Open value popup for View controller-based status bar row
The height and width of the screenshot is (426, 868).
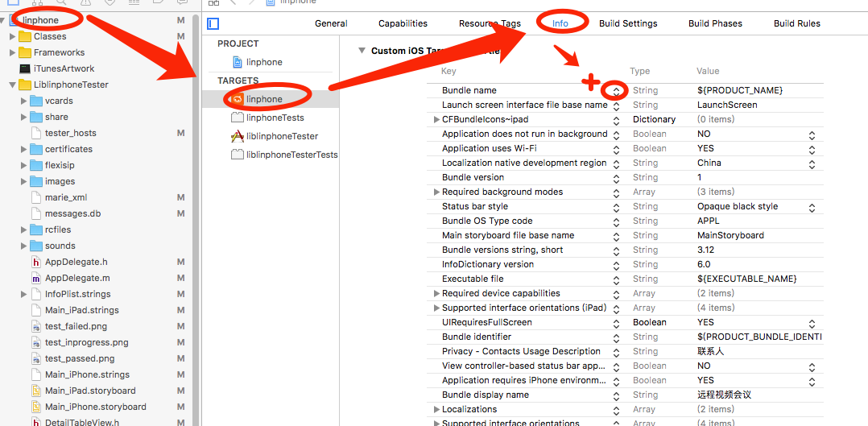click(812, 366)
